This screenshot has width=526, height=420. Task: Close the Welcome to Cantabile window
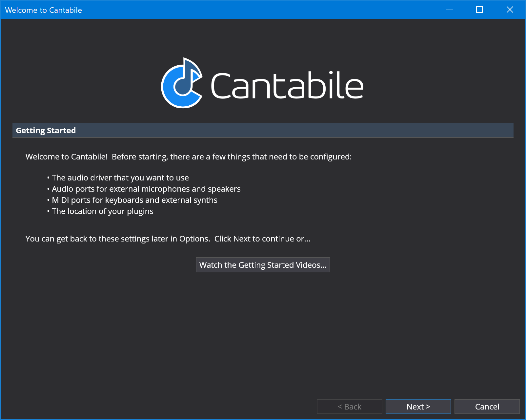coord(510,10)
